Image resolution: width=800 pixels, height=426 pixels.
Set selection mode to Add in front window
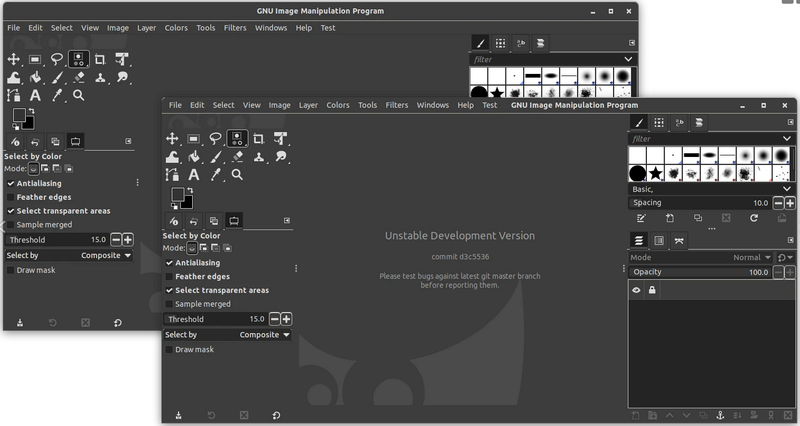pyautogui.click(x=204, y=248)
